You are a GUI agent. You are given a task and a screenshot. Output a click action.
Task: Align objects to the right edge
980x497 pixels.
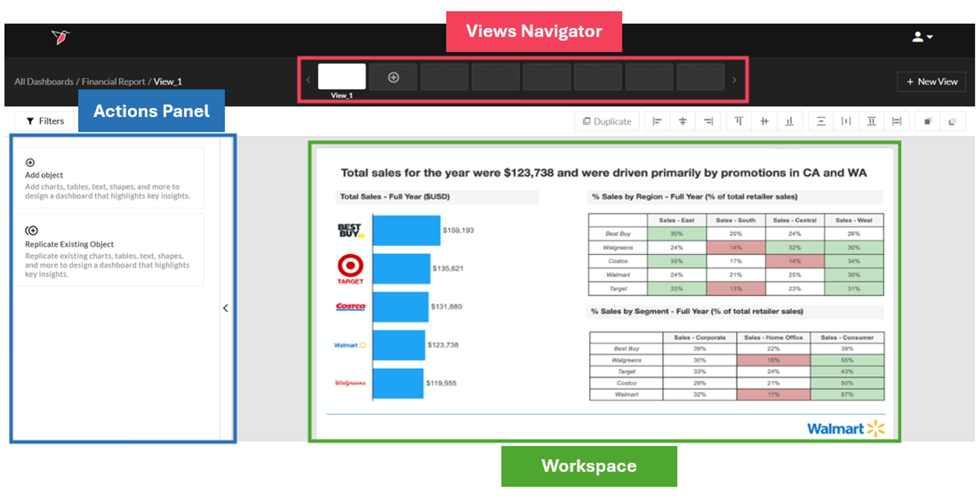[708, 121]
